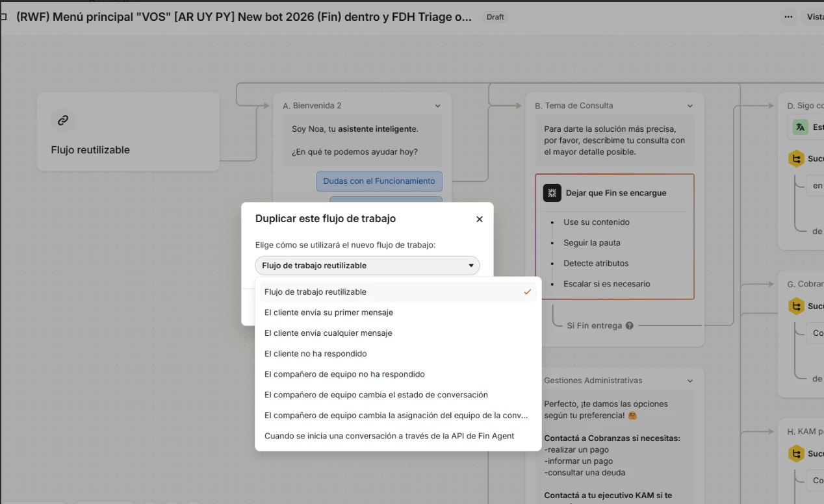Select El cliente envía cualquier mensaje
Viewport: 824px width, 504px height.
click(398, 333)
